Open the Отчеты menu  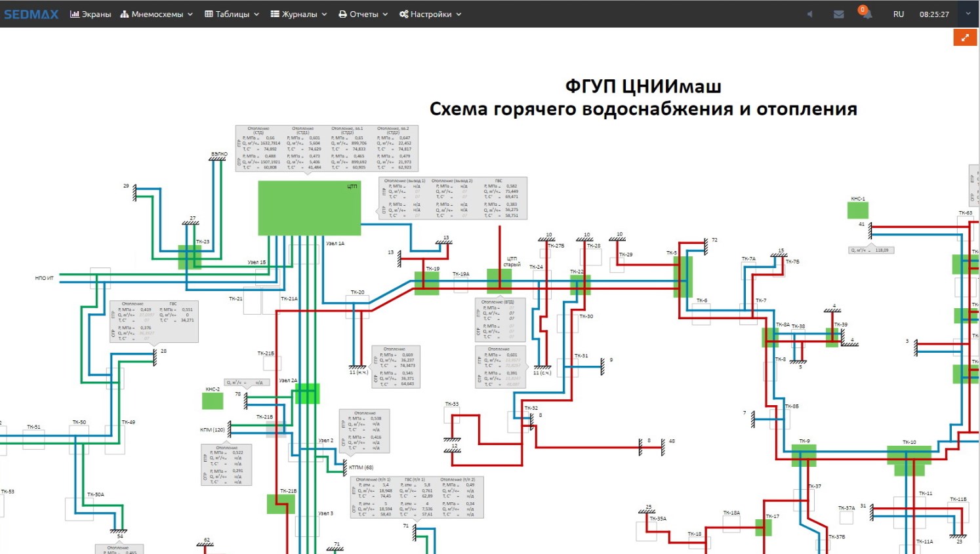[363, 14]
